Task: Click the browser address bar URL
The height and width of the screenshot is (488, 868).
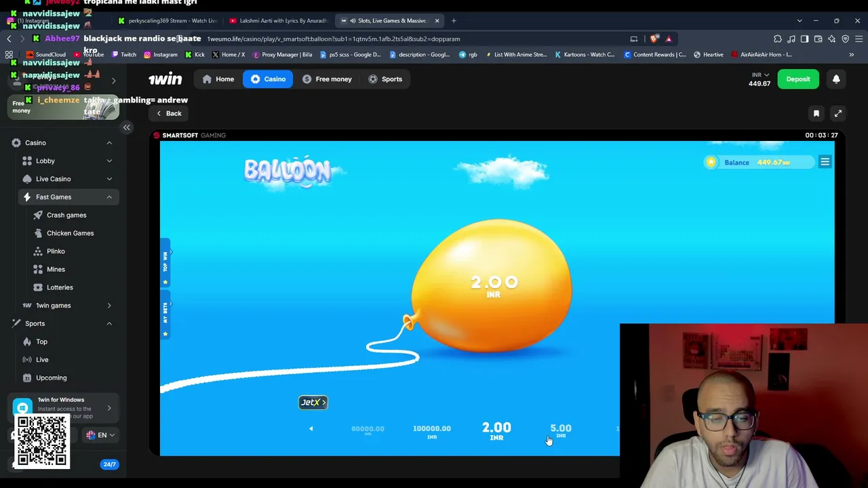Action: (x=334, y=39)
